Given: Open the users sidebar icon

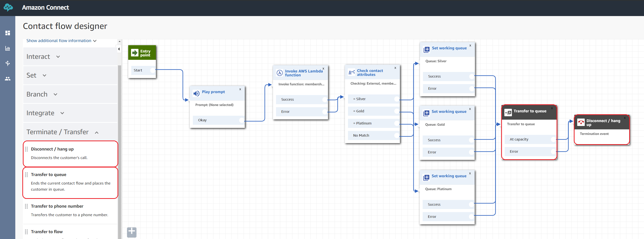Looking at the screenshot, I should [8, 79].
